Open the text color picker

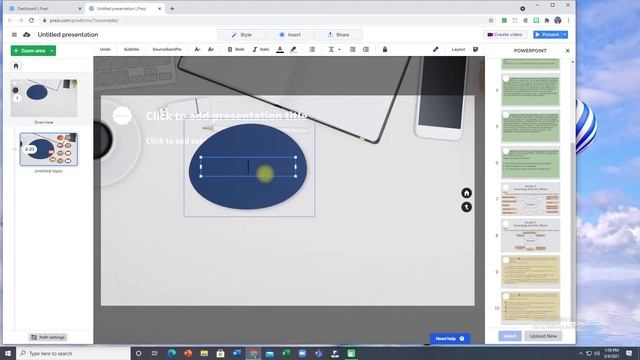pyautogui.click(x=280, y=49)
